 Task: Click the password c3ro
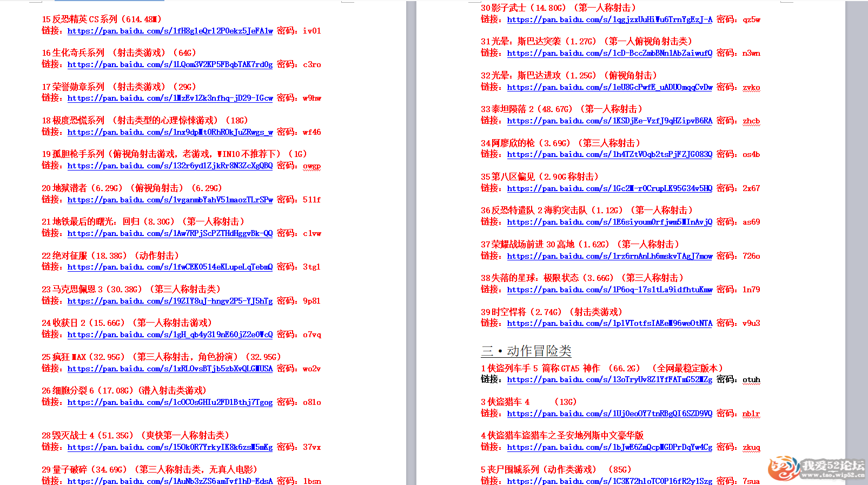312,64
